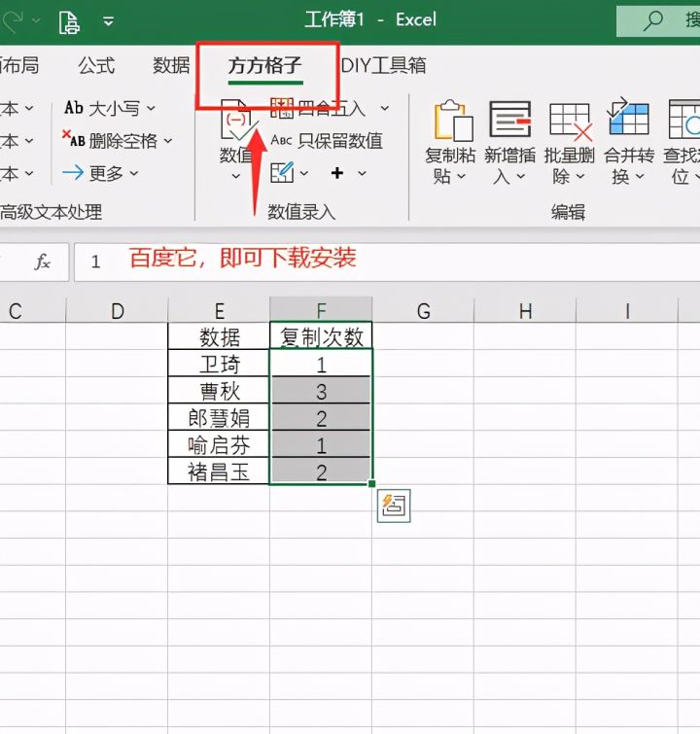Select column C header
The image size is (700, 734).
[33, 310]
